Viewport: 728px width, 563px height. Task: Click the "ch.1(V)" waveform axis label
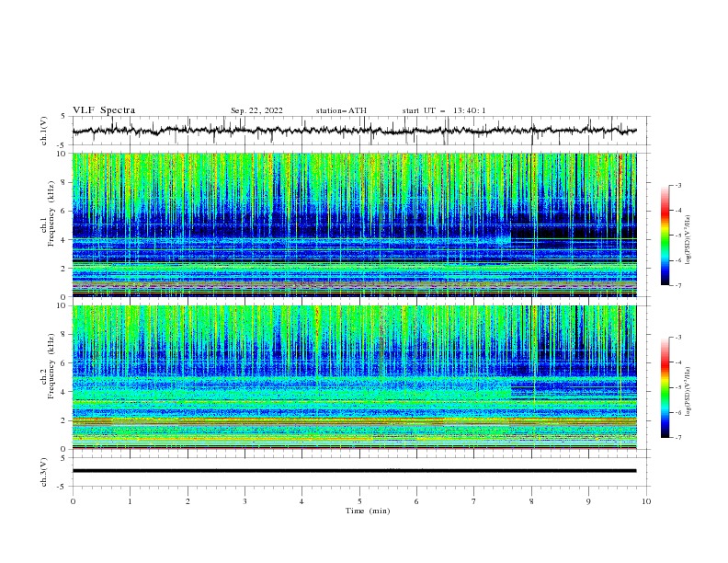tap(44, 131)
